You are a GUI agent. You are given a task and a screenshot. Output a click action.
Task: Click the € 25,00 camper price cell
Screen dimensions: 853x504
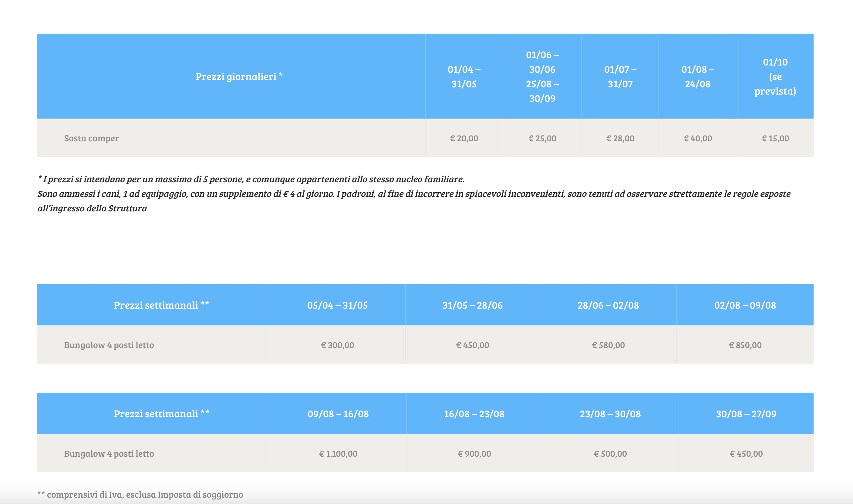[542, 138]
